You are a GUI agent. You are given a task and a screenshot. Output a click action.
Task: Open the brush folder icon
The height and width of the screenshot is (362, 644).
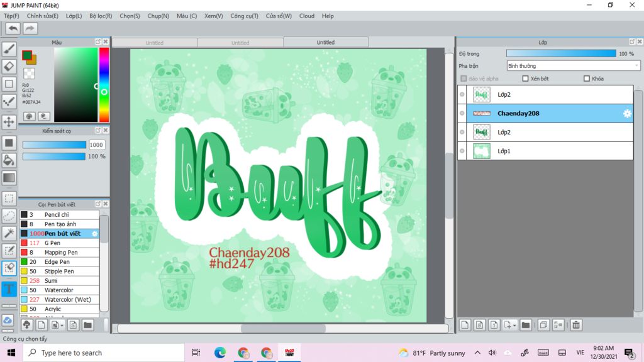[x=87, y=325]
